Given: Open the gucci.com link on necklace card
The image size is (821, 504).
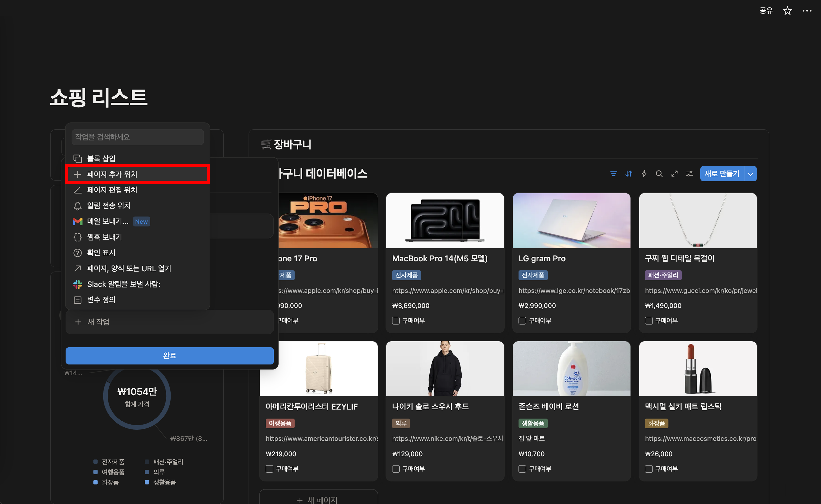Looking at the screenshot, I should click(x=701, y=290).
